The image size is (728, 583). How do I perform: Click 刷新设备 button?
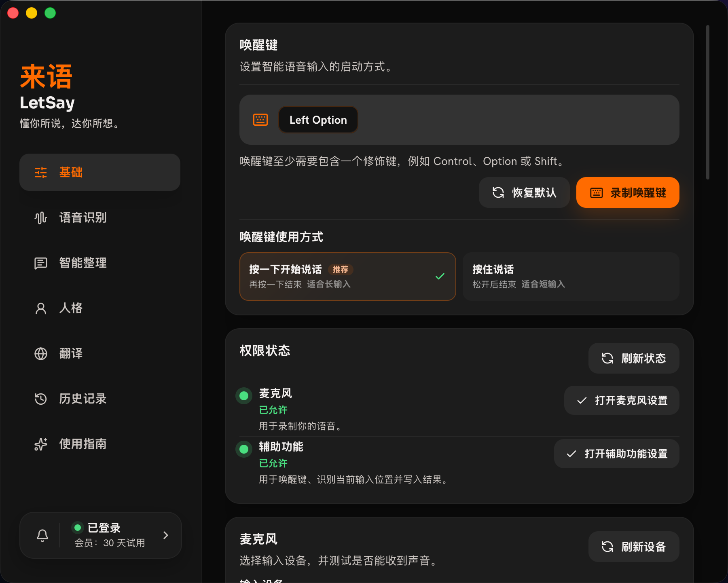point(634,547)
